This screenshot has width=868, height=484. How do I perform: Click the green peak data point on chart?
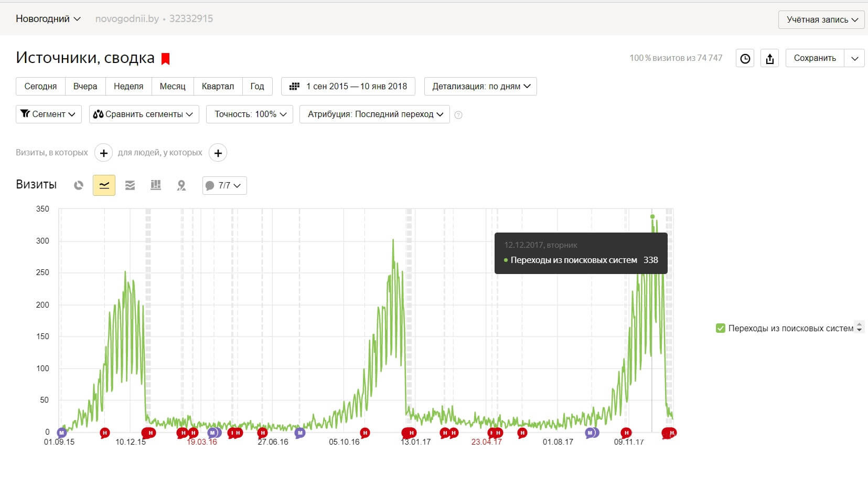[x=652, y=216]
